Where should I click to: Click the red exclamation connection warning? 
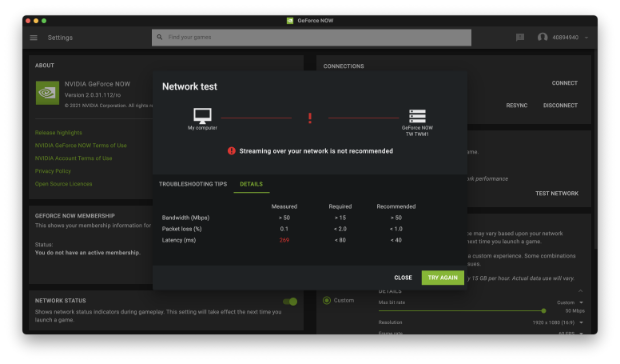(x=310, y=118)
